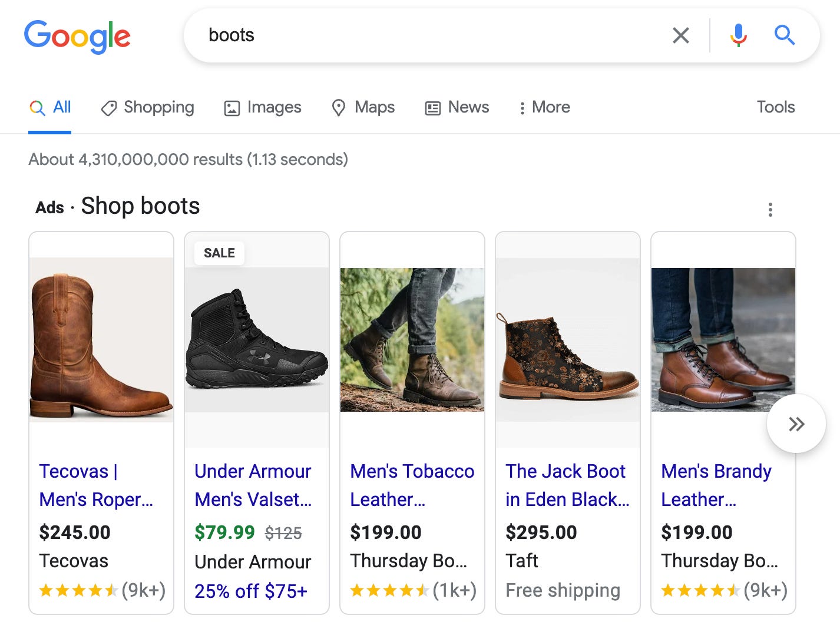This screenshot has width=840, height=635.
Task: Click the Taft seller name
Action: [x=522, y=561]
